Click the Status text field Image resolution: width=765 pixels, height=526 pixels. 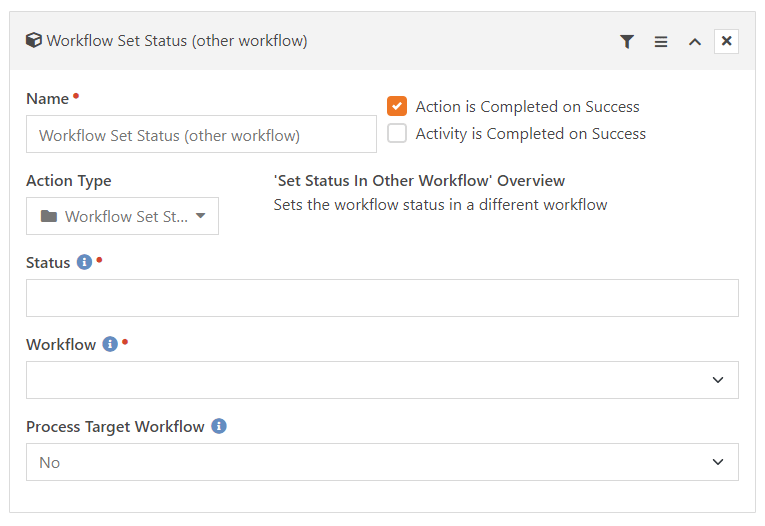(x=382, y=298)
